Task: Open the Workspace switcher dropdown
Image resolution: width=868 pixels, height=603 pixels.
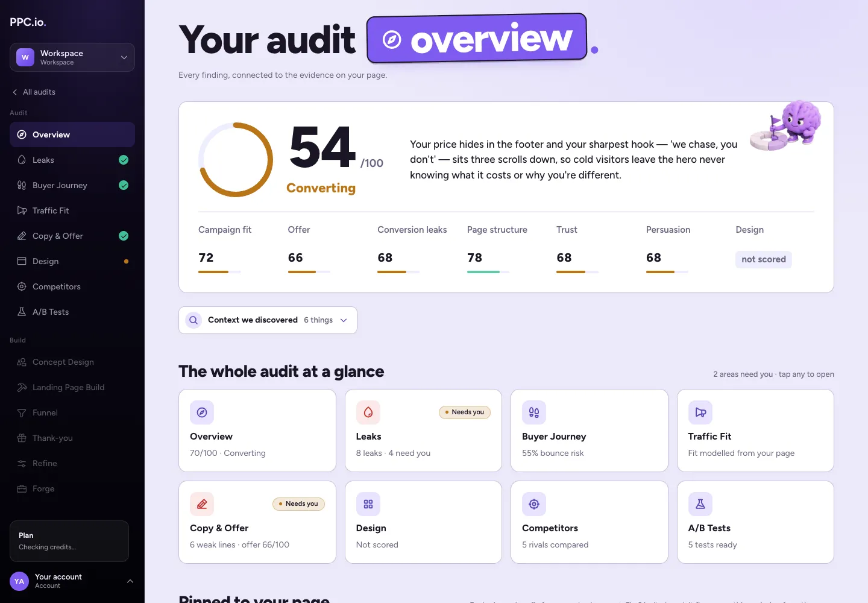Action: (x=72, y=57)
